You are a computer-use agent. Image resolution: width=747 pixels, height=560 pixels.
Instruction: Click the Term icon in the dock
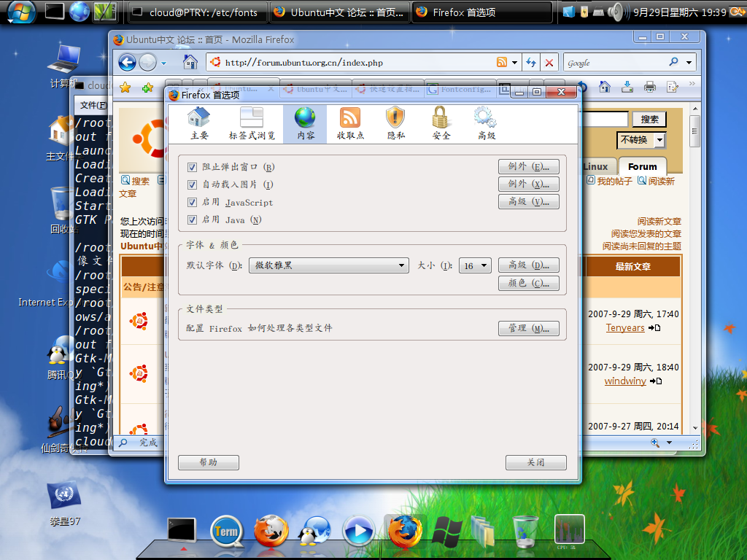(x=226, y=531)
